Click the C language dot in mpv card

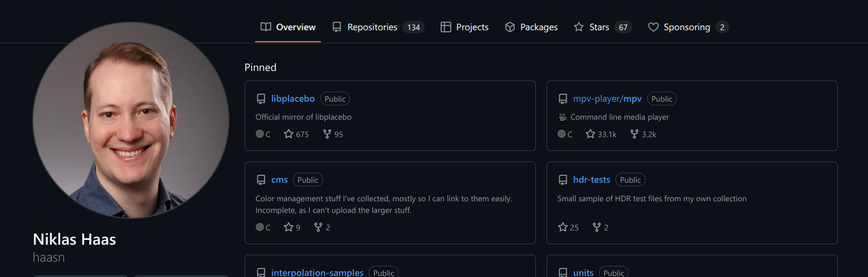561,134
